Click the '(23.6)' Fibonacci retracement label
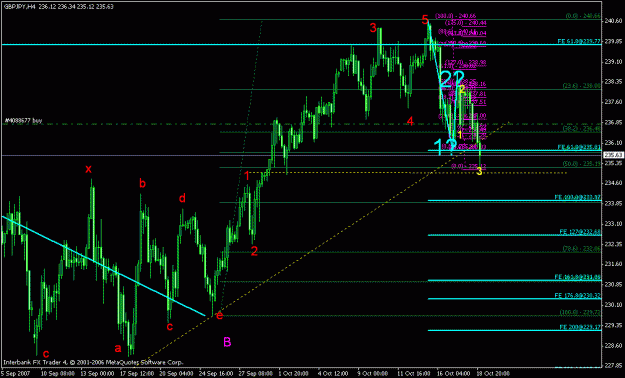The image size is (625, 378). 582,86
